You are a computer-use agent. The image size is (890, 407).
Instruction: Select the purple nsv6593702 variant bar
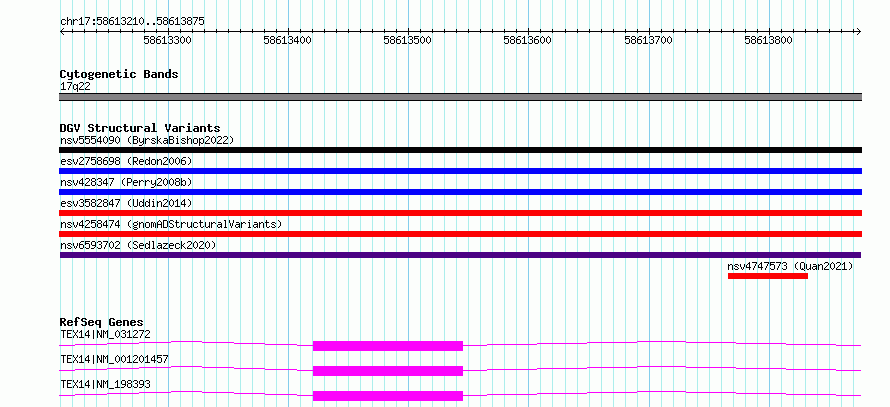pos(460,255)
